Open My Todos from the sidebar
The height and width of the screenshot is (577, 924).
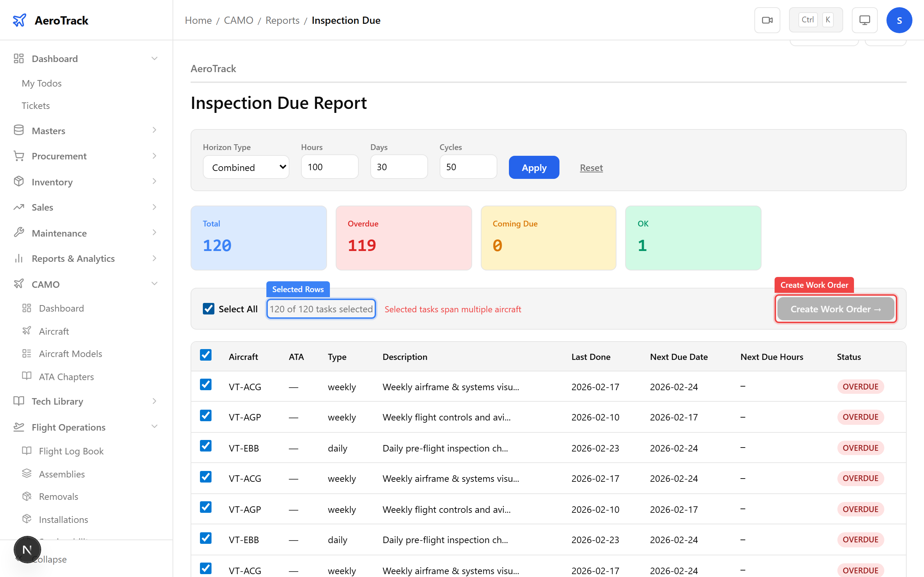point(41,83)
